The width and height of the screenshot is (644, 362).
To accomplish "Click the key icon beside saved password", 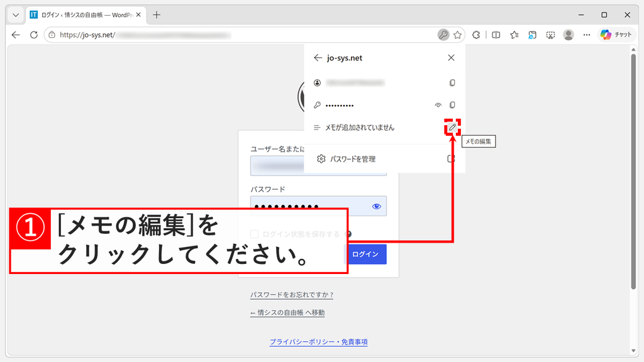I will [x=317, y=105].
